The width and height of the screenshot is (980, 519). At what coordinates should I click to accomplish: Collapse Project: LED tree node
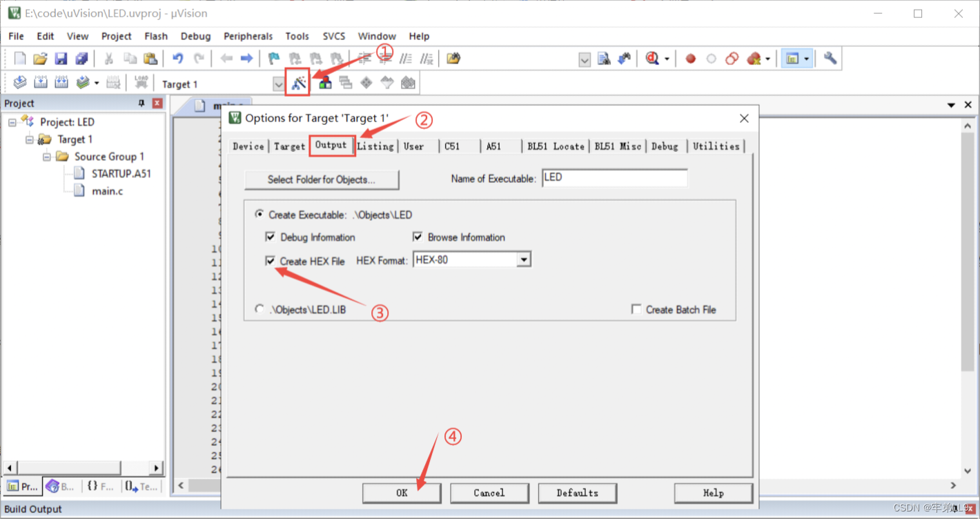[12, 122]
